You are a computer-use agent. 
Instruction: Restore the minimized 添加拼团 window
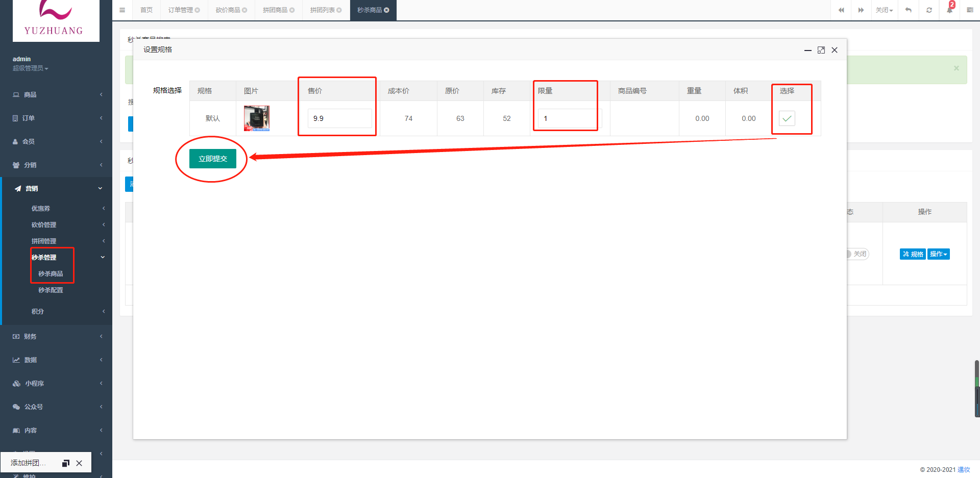[66, 463]
